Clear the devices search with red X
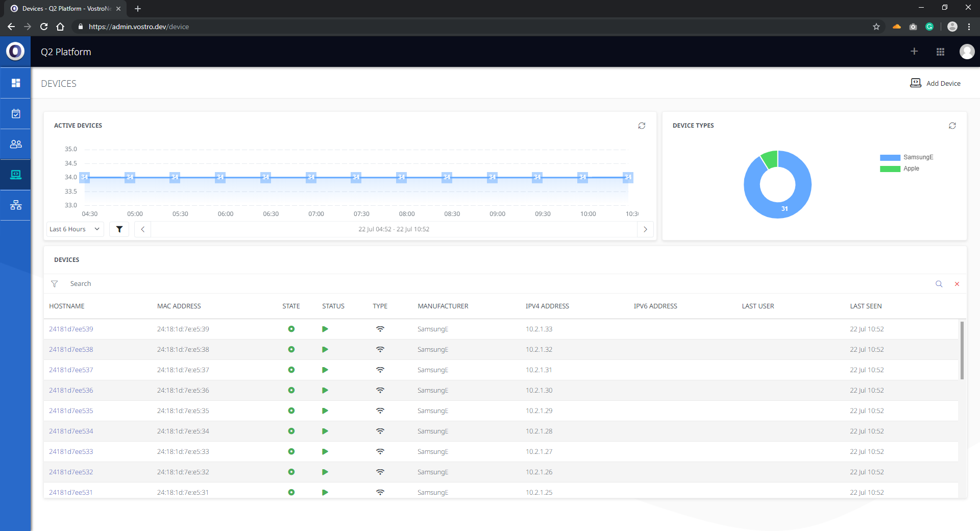Image resolution: width=980 pixels, height=531 pixels. (957, 284)
